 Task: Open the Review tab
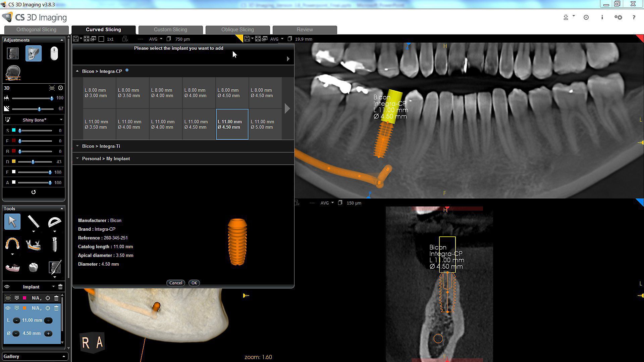(304, 30)
